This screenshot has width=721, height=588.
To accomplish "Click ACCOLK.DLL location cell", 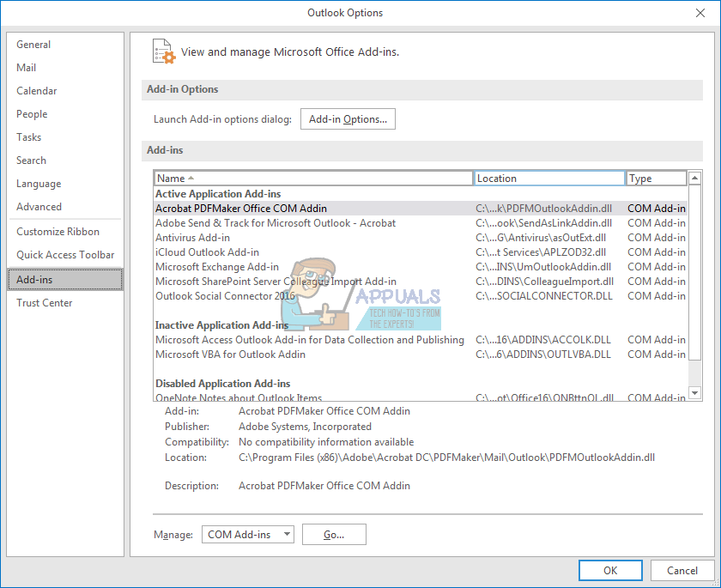I will (x=543, y=340).
